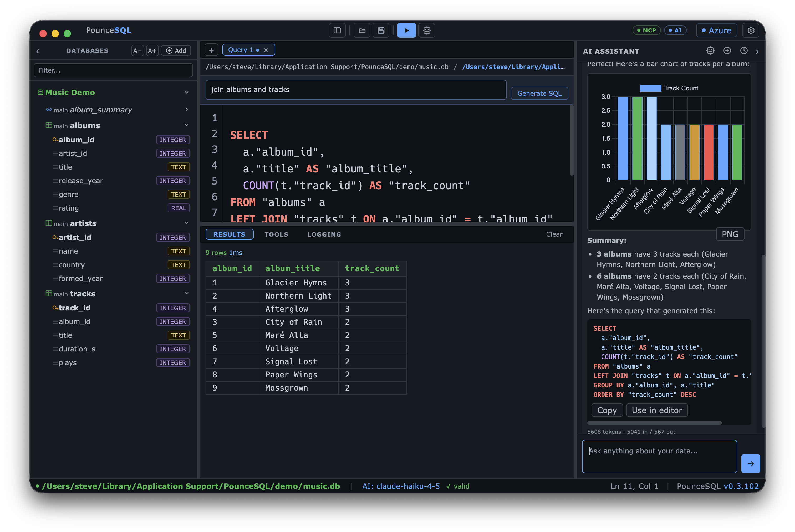The image size is (795, 532).
Task: Open file with the folder icon
Action: [x=362, y=30]
